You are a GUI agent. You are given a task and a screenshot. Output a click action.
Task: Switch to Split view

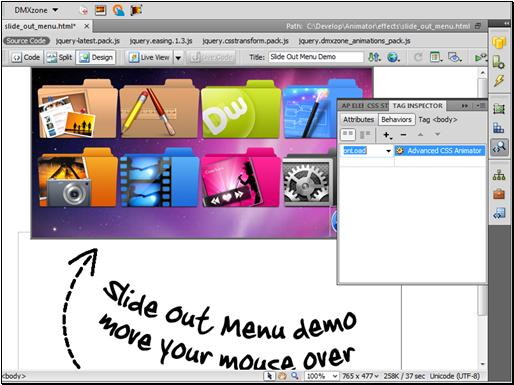(59, 58)
